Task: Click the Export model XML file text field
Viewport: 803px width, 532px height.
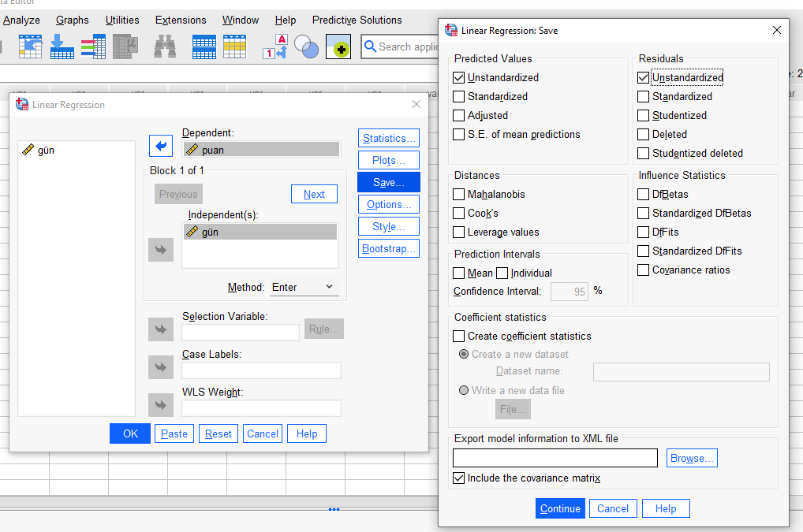Action: click(555, 458)
